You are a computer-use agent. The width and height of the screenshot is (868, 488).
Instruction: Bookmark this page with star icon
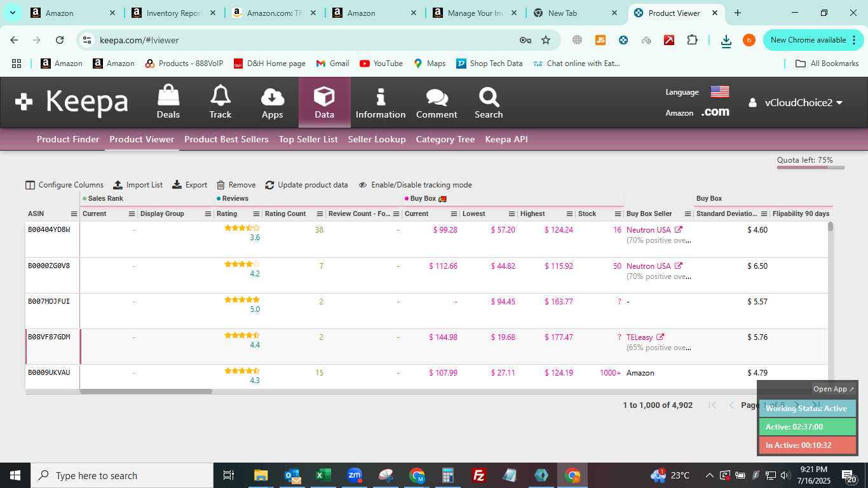(x=546, y=40)
